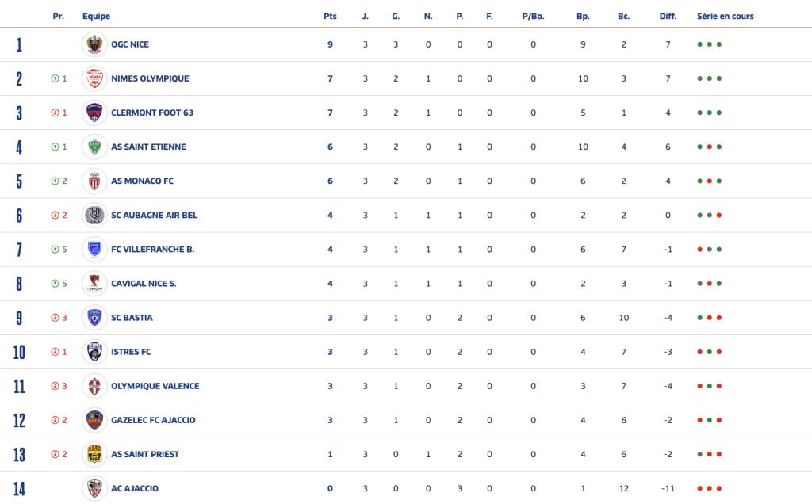The image size is (812, 504).
Task: Click the Diff. column header
Action: tap(668, 16)
